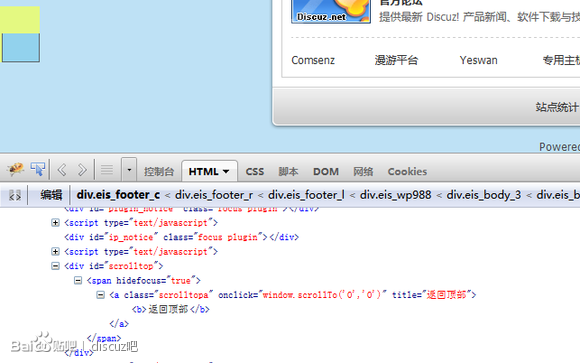
Task: Select div.eis_footer_l in the breadcrumb
Action: (x=306, y=195)
